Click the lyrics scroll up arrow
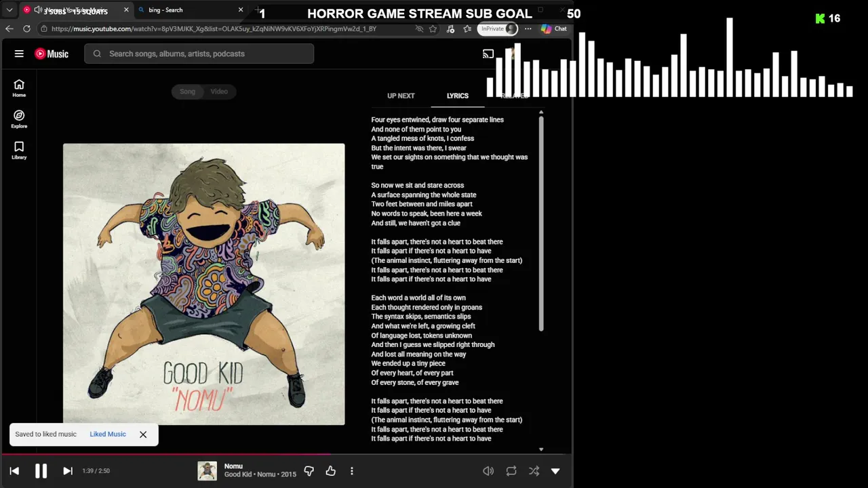 tap(541, 112)
